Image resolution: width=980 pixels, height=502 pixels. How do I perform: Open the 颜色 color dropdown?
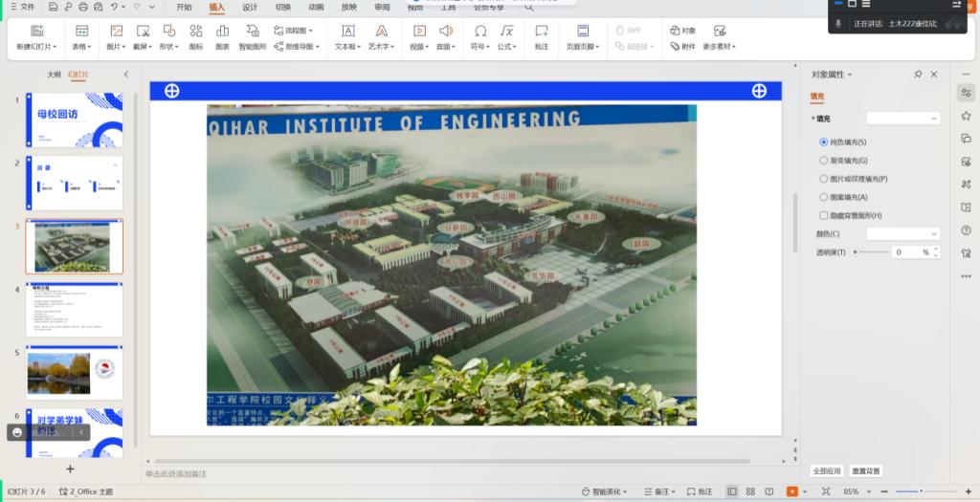903,233
